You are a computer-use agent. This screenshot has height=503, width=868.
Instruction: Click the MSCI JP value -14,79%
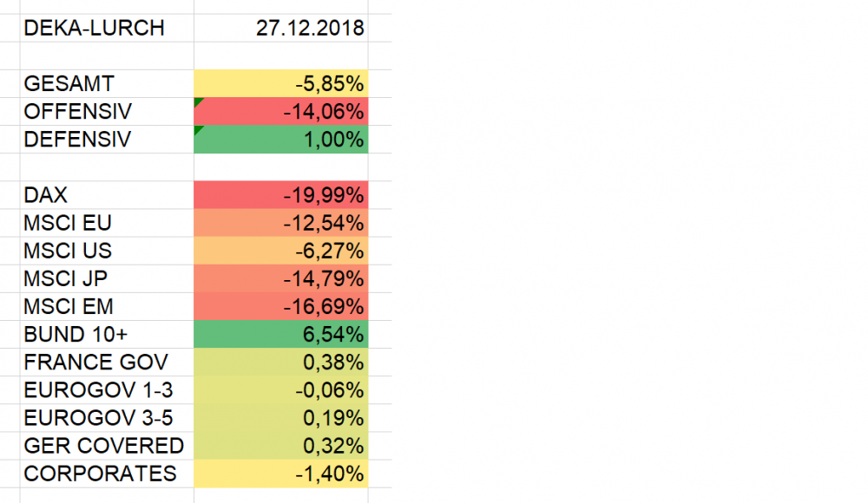pyautogui.click(x=281, y=278)
